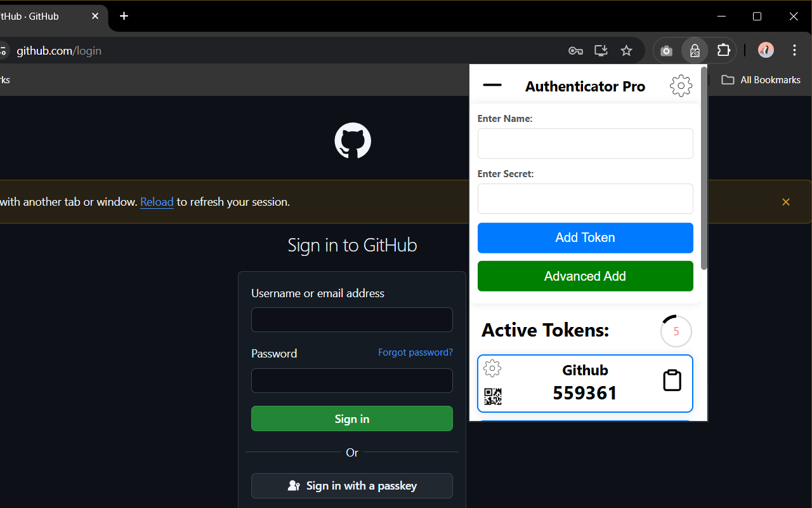
Task: Click the camera extension icon in the toolbar
Action: click(x=665, y=50)
